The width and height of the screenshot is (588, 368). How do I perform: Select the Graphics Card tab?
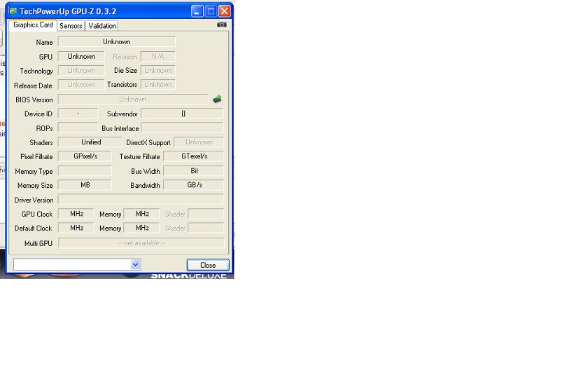click(x=33, y=25)
